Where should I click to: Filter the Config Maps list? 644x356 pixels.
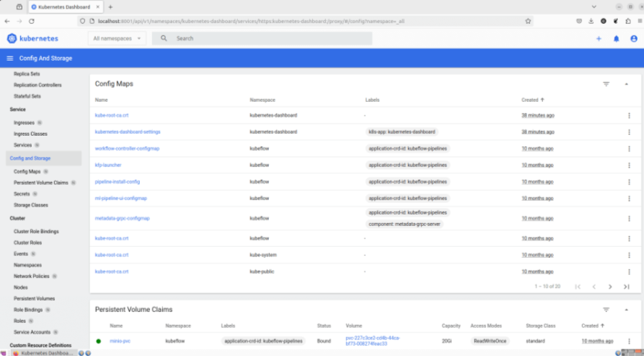pyautogui.click(x=606, y=84)
